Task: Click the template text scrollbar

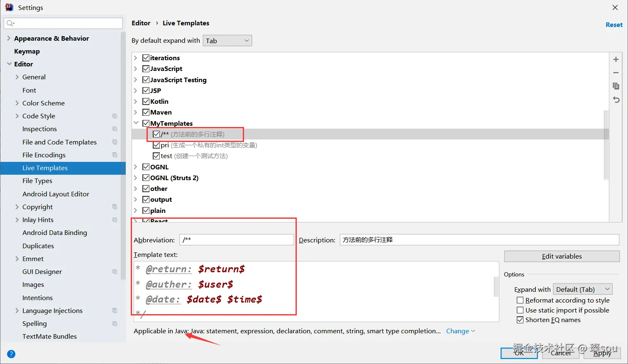Action: click(x=496, y=286)
